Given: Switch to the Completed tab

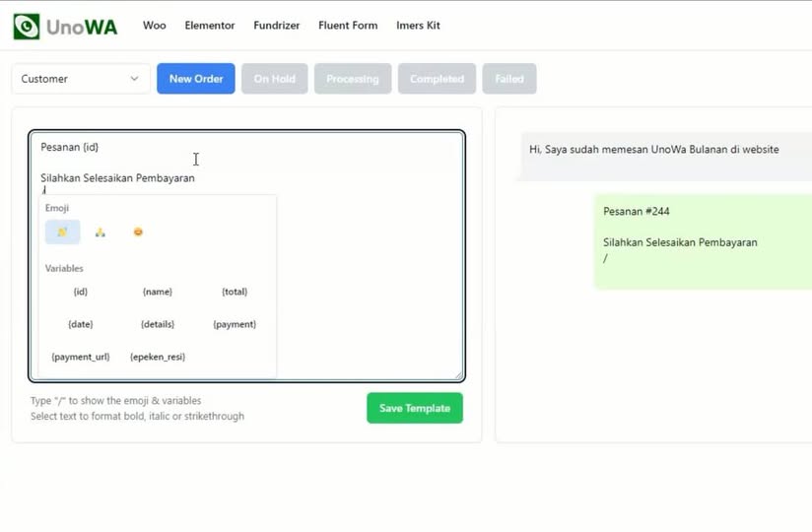Looking at the screenshot, I should coord(438,79).
